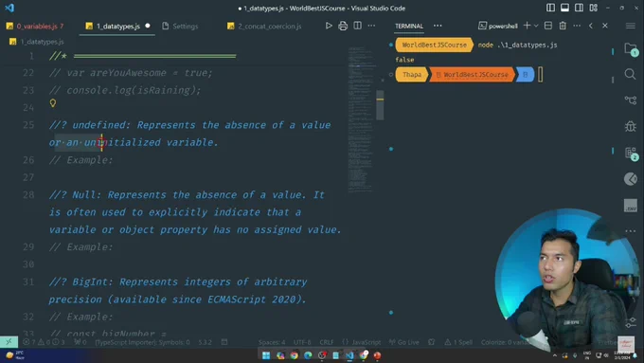Split the terminal pane
Screen dimensions: 644x363
[x=548, y=26]
